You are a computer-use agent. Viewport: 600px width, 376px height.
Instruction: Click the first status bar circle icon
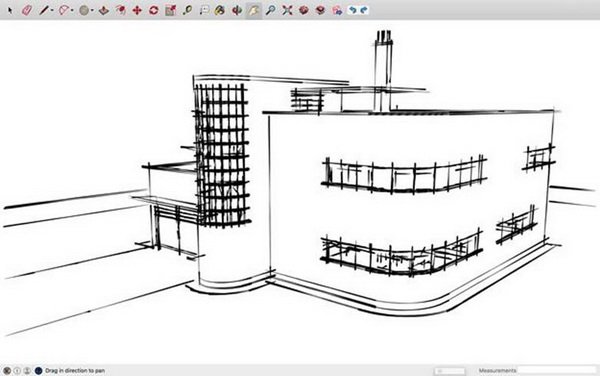point(7,370)
